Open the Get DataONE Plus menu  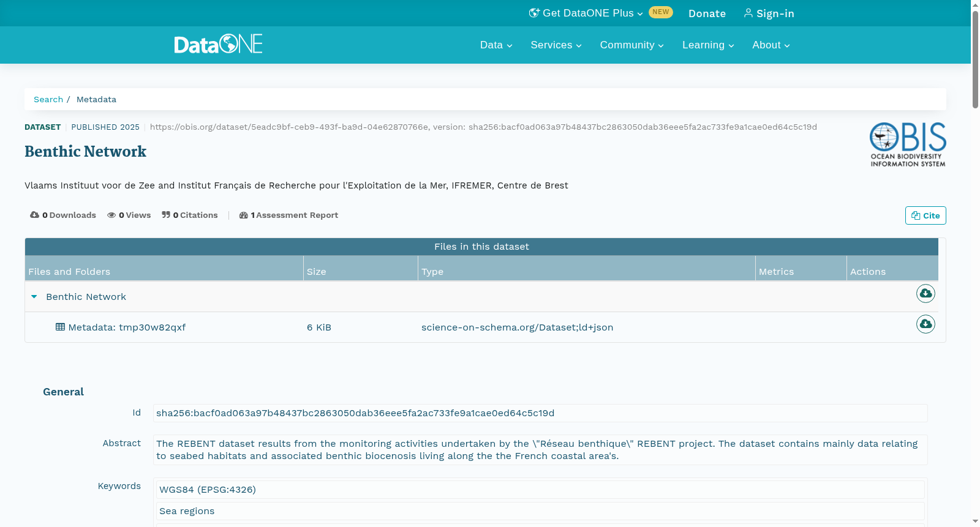coord(586,13)
